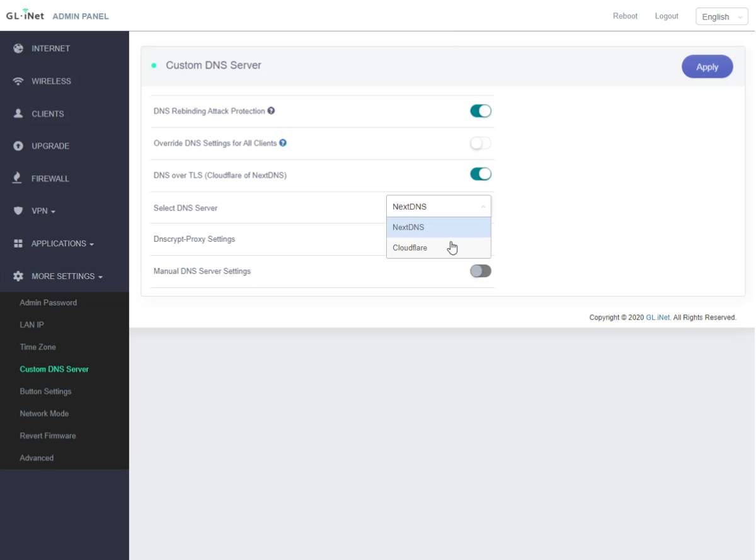The width and height of the screenshot is (756, 560).
Task: Click the More Settings gear icon
Action: point(18,276)
